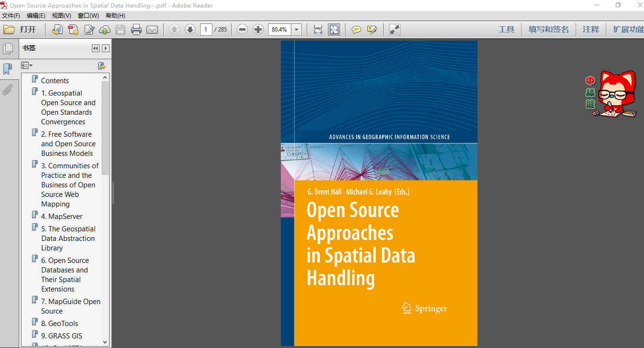Jump to 9. GRASS GIS bookmark
644x348 pixels.
click(61, 336)
